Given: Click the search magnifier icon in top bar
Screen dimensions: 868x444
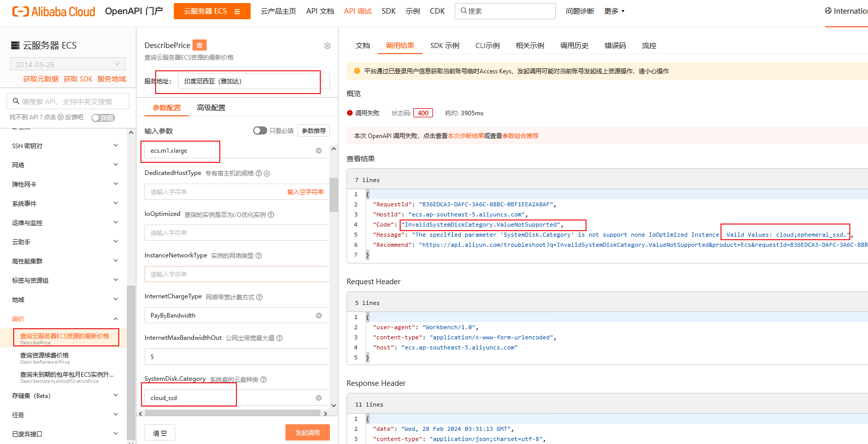Looking at the screenshot, I should click(464, 11).
